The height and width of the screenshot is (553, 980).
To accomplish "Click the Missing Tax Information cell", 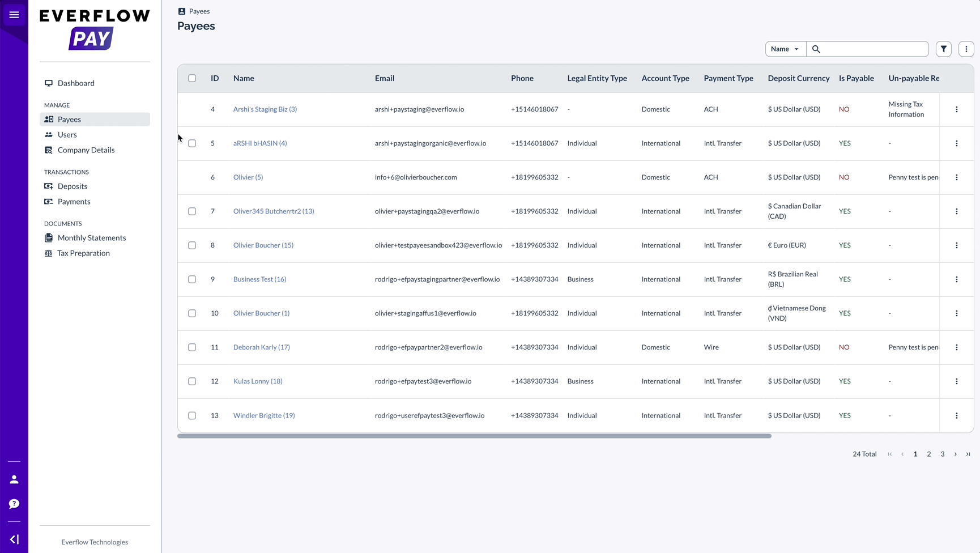I will point(906,109).
